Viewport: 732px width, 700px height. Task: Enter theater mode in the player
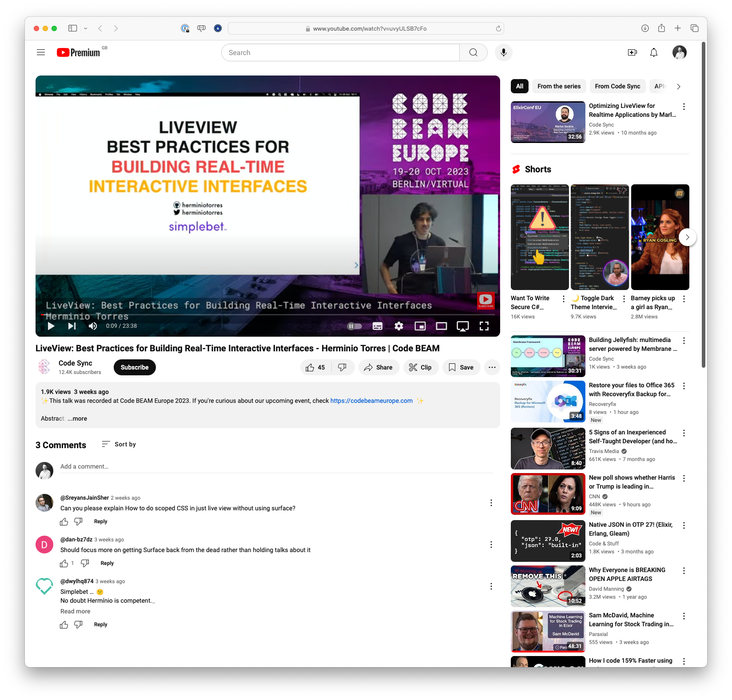(x=441, y=326)
